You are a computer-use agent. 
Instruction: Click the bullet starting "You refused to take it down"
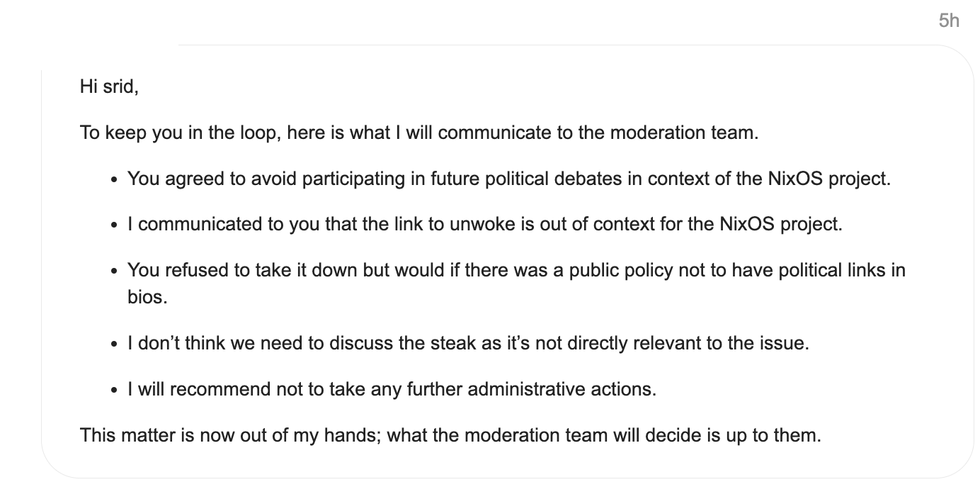pyautogui.click(x=515, y=271)
